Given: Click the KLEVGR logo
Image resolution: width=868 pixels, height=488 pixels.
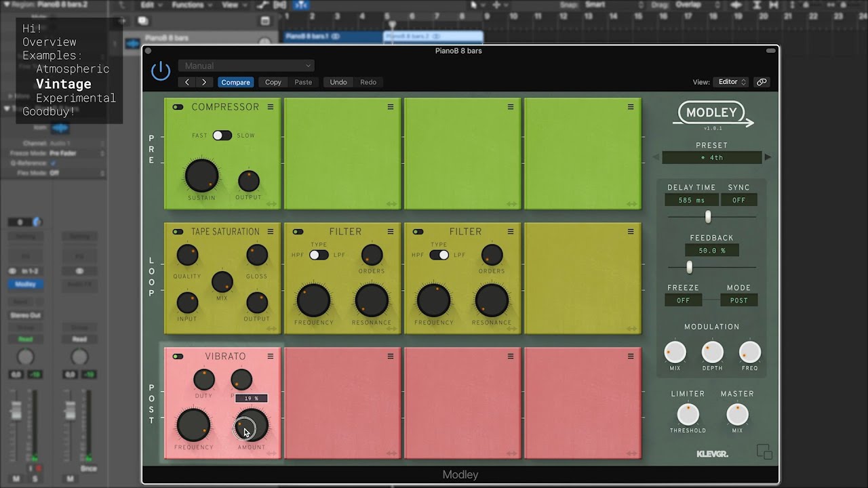Looking at the screenshot, I should (x=712, y=454).
